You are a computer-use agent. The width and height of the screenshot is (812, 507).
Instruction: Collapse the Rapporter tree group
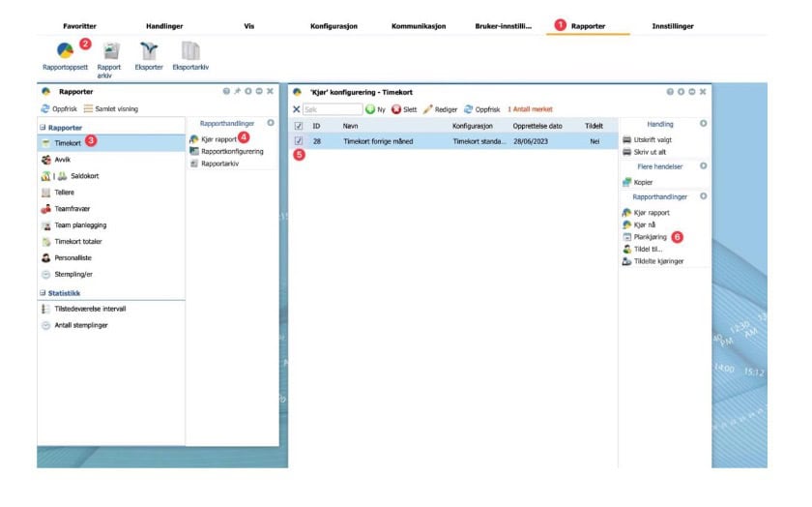pyautogui.click(x=43, y=128)
